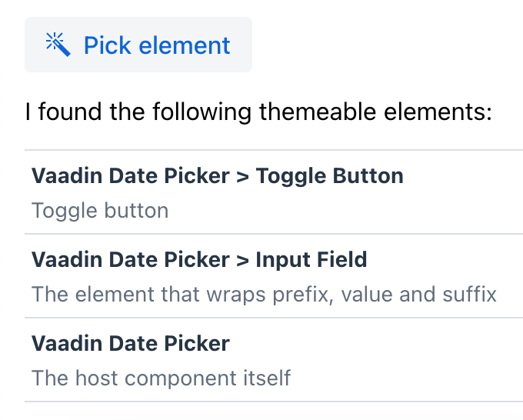Click the "Toggle button" description text
The image size is (523, 420).
100,211
